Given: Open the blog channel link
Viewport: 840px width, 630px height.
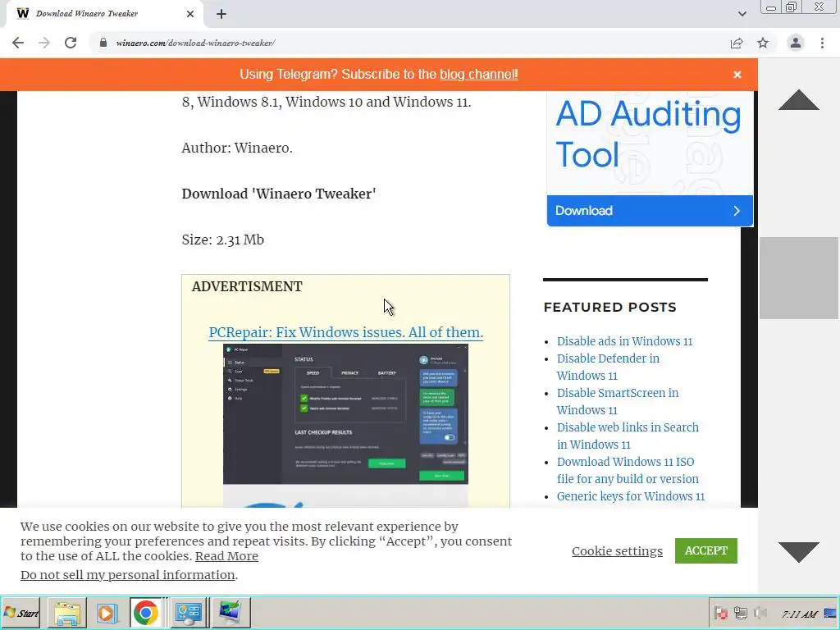Looking at the screenshot, I should (479, 75).
